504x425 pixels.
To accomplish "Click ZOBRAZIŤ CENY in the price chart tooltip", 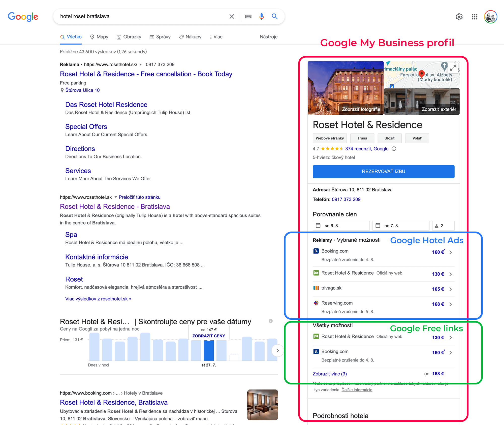I will (x=209, y=336).
